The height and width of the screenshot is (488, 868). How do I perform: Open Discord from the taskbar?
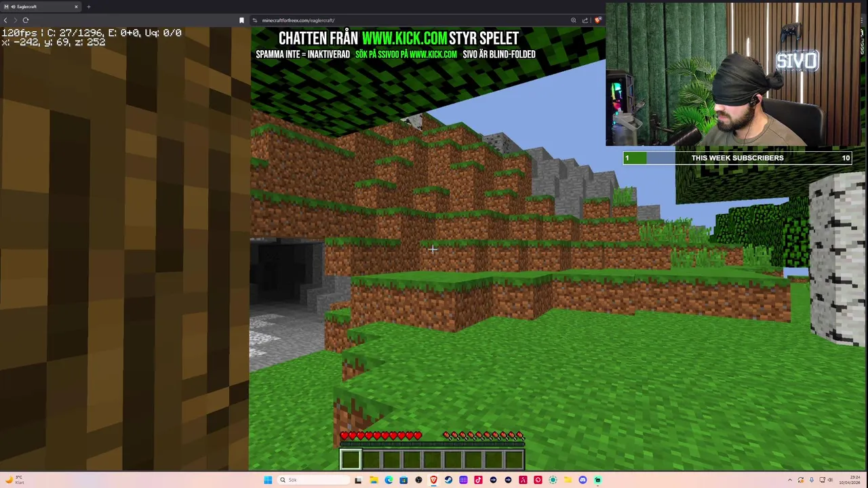pyautogui.click(x=583, y=480)
